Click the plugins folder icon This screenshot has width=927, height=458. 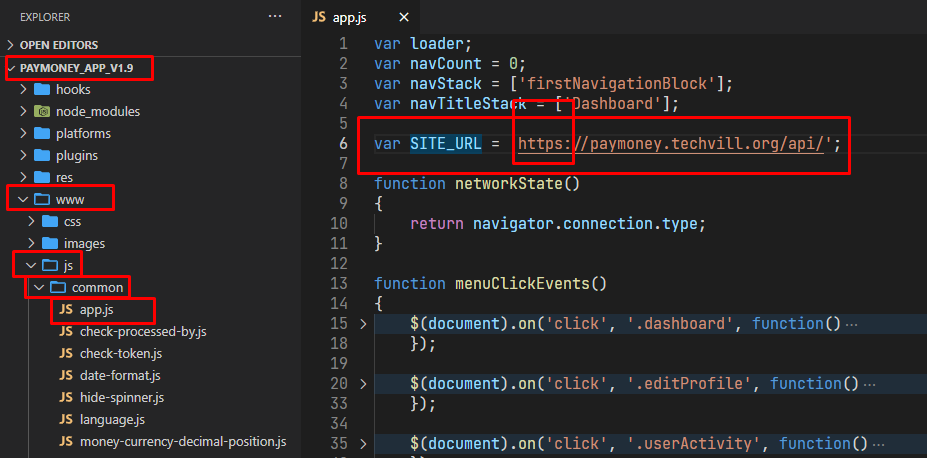pyautogui.click(x=42, y=155)
